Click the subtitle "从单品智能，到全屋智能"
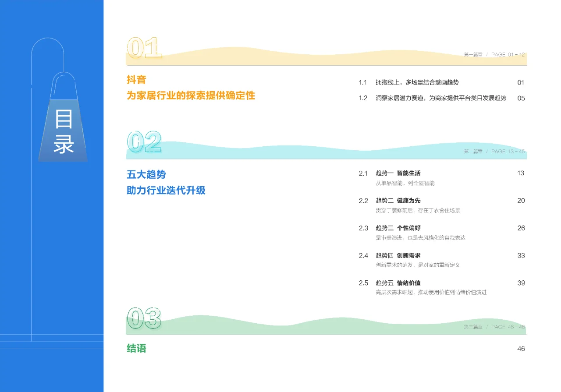 (x=405, y=183)
